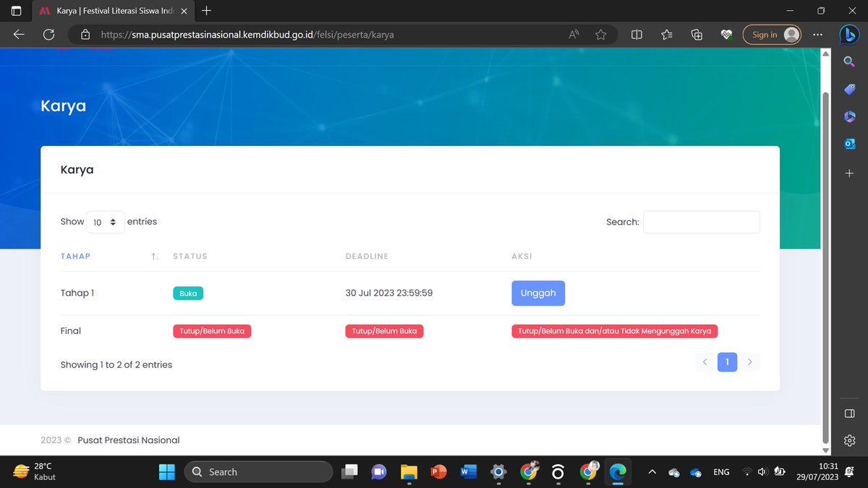Click the browser address bar URL
This screenshot has width=868, height=488.
(247, 34)
